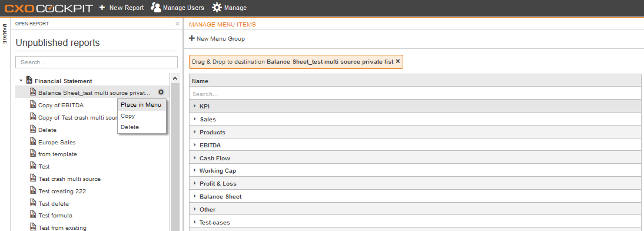Viewport: 644px width, 231px height.
Task: Click the gear icon beside Balance Sheet_test report
Action: click(161, 93)
